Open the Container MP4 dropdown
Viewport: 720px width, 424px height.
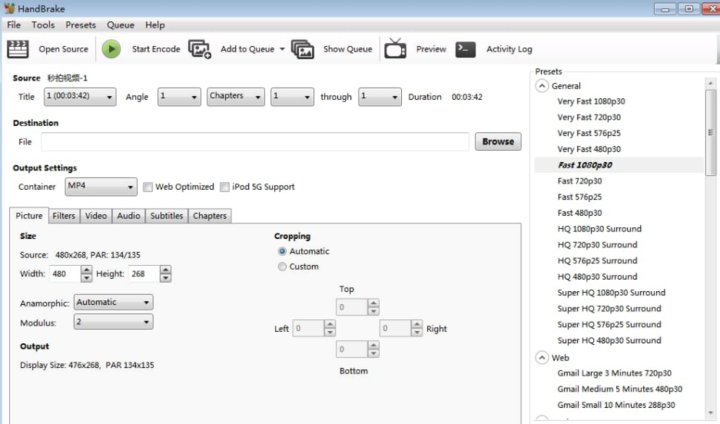[100, 187]
